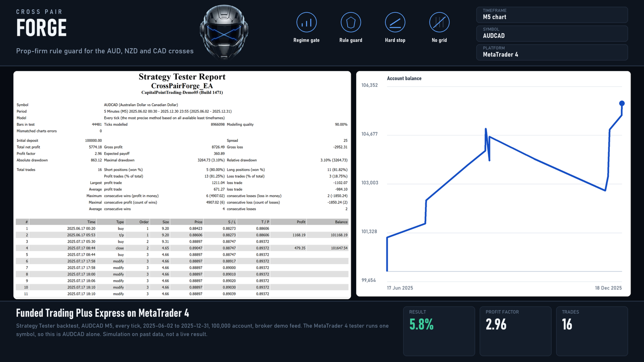Click the Regime gate bar-chart icon
The width and height of the screenshot is (644, 362).
(x=306, y=22)
